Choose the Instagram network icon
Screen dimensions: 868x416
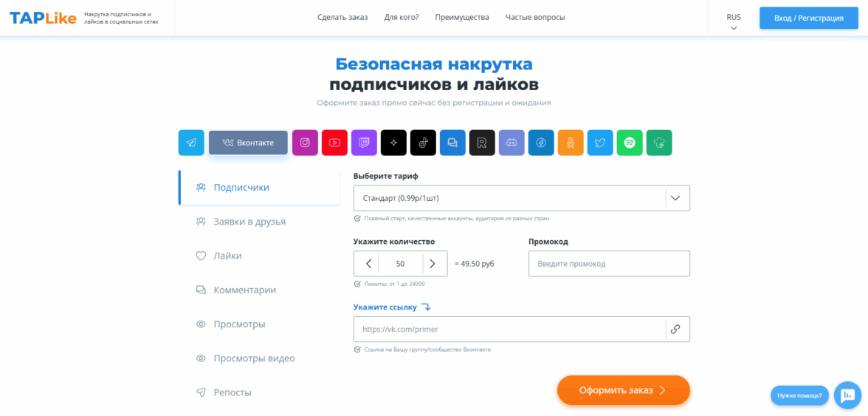pyautogui.click(x=305, y=143)
